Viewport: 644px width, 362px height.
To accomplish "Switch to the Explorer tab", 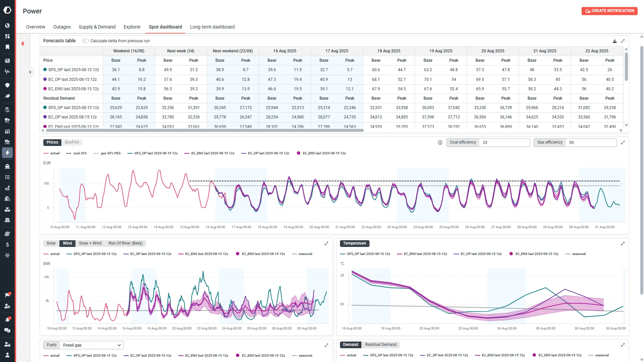I will pyautogui.click(x=132, y=27).
